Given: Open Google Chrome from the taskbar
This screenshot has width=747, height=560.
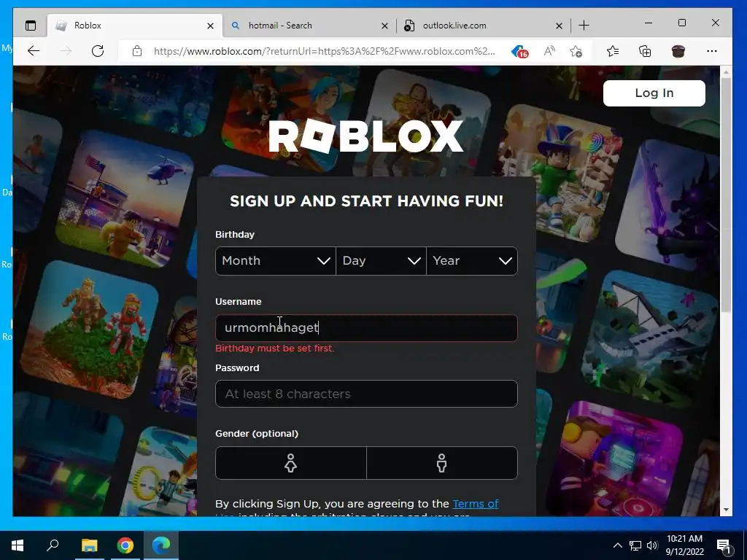Looking at the screenshot, I should [x=125, y=545].
